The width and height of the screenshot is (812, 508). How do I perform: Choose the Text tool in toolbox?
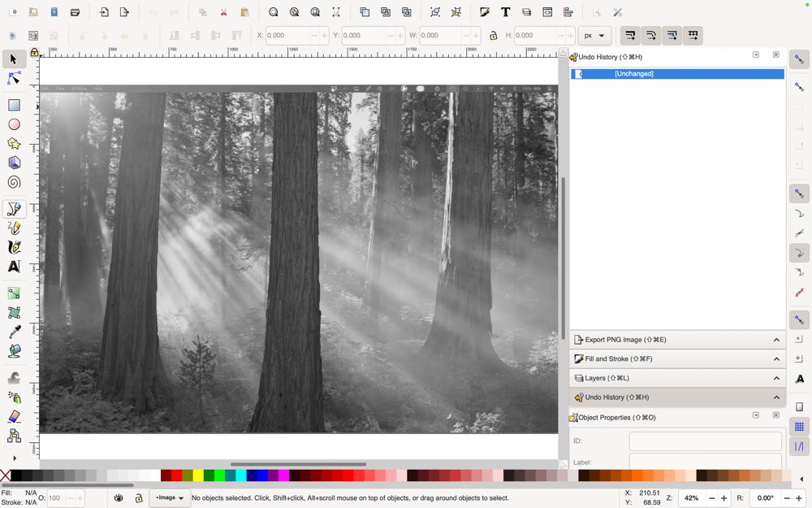[14, 267]
